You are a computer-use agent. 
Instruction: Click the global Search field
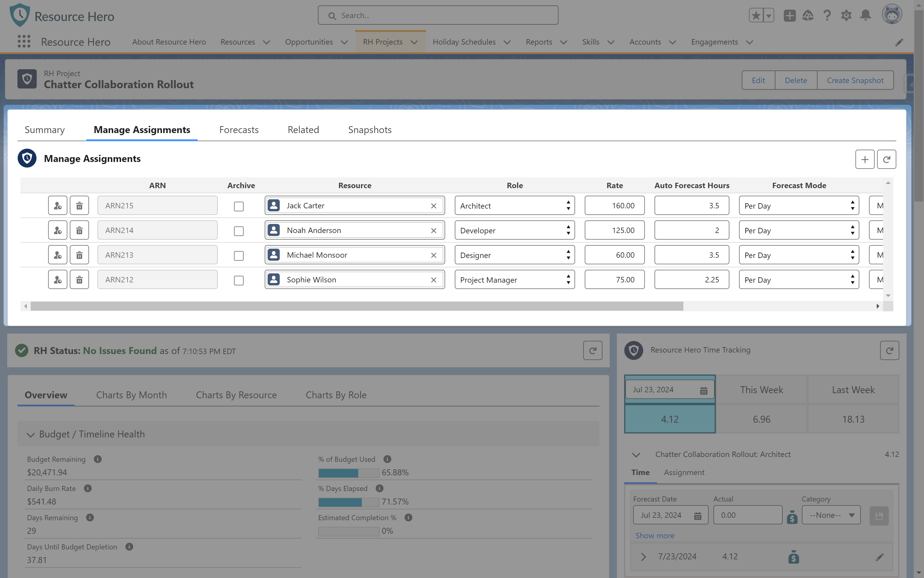[x=438, y=15]
